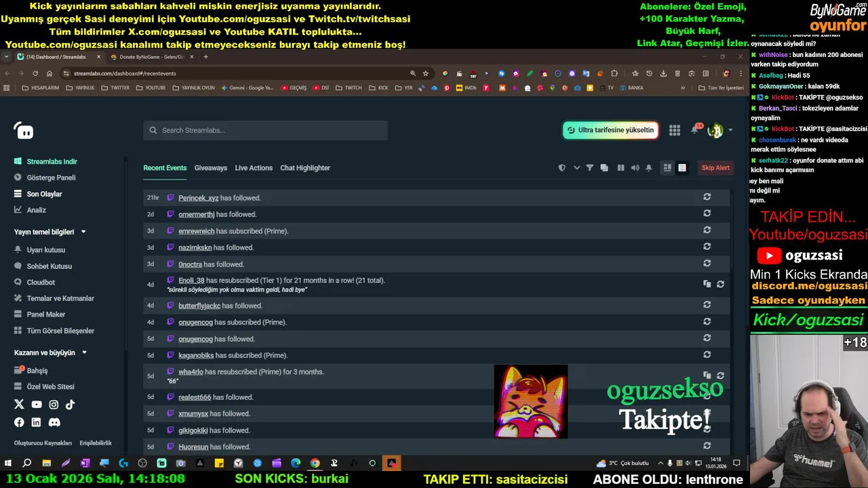Open Sohbet Kutusu in sidebar
Screen dimensions: 868x488
click(49, 266)
